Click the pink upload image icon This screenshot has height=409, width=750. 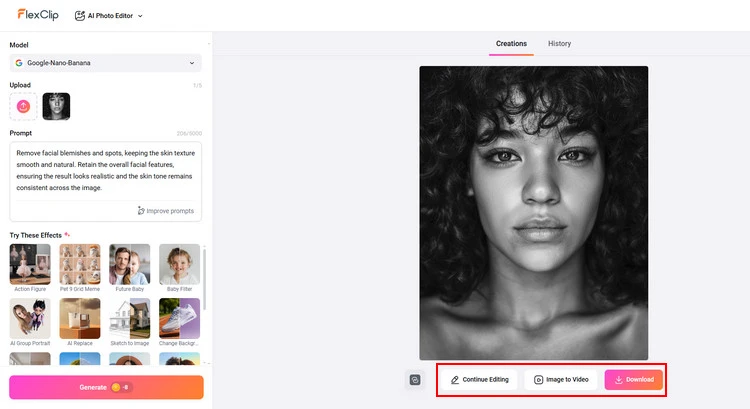(23, 106)
